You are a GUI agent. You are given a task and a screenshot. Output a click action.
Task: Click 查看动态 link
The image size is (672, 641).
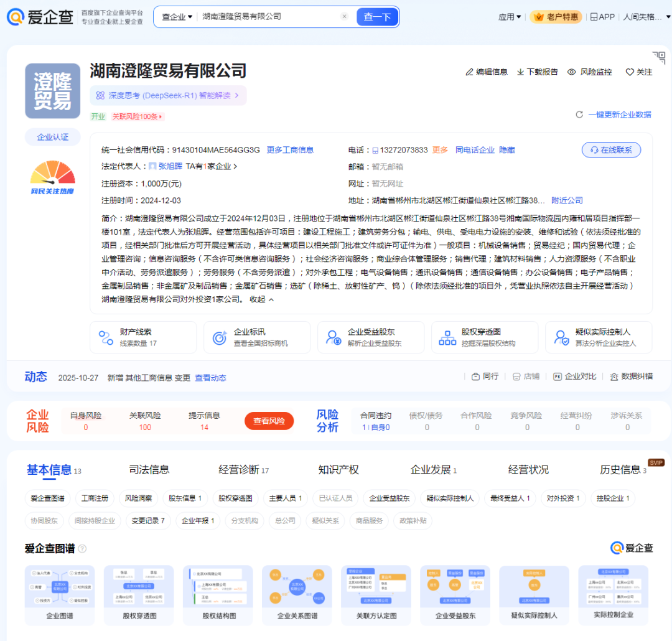pos(210,378)
